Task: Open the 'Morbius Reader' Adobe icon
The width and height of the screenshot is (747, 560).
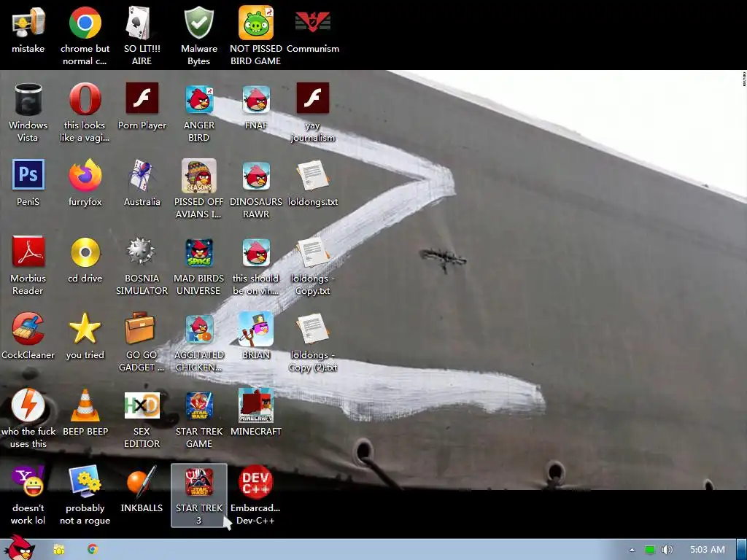Action: coord(28,252)
